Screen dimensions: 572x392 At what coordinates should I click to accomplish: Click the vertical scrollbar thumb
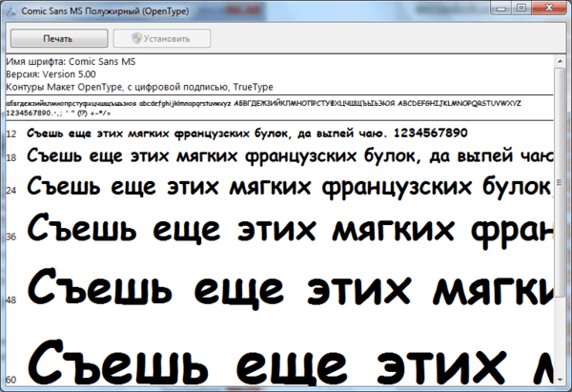pos(560,182)
